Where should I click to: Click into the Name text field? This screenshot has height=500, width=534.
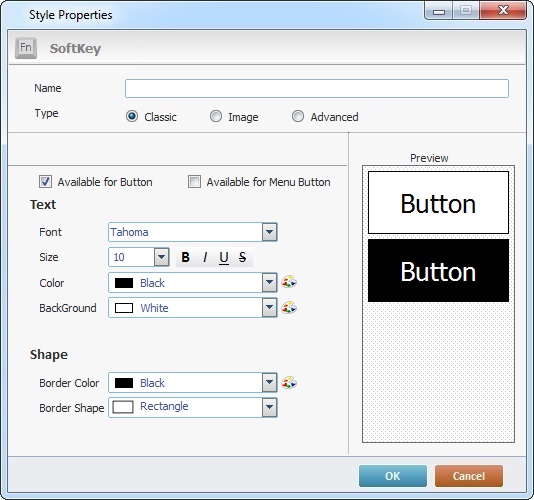pos(317,89)
